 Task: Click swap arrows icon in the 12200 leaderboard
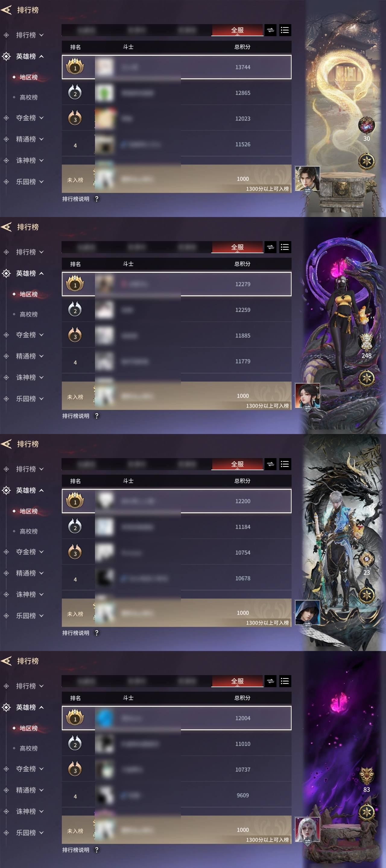(x=271, y=464)
